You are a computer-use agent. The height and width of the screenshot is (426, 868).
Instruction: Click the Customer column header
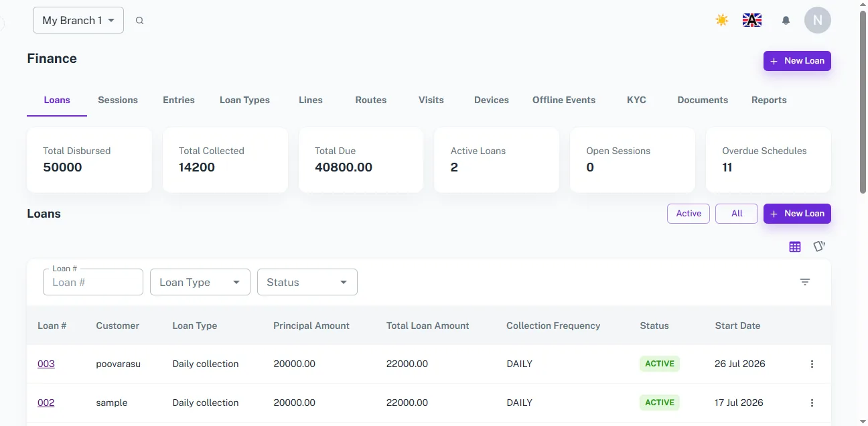117,326
